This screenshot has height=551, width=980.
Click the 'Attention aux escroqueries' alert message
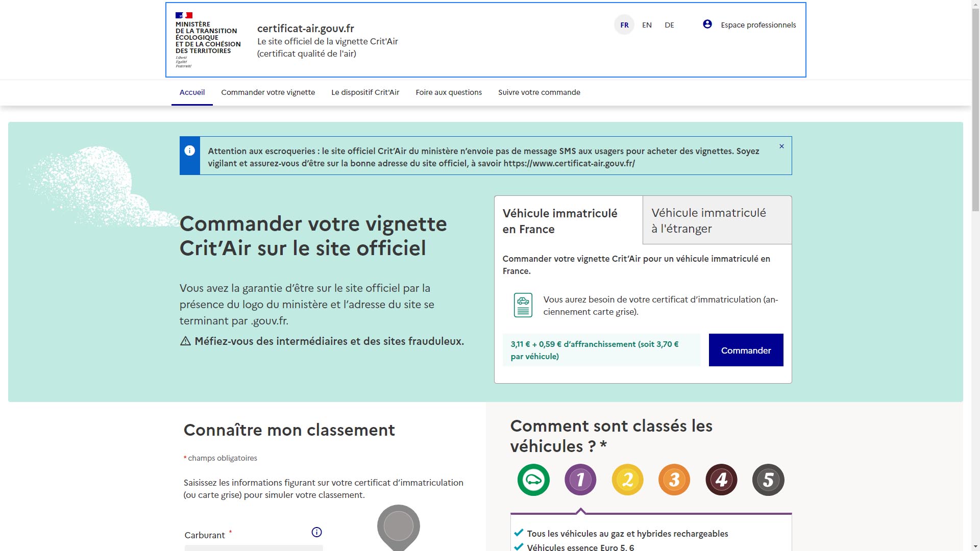pos(483,157)
